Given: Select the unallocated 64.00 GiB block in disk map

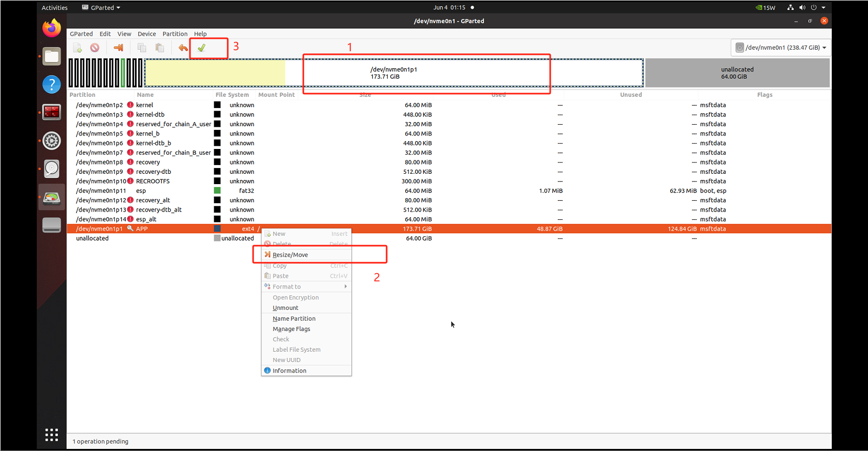Looking at the screenshot, I should click(x=737, y=73).
